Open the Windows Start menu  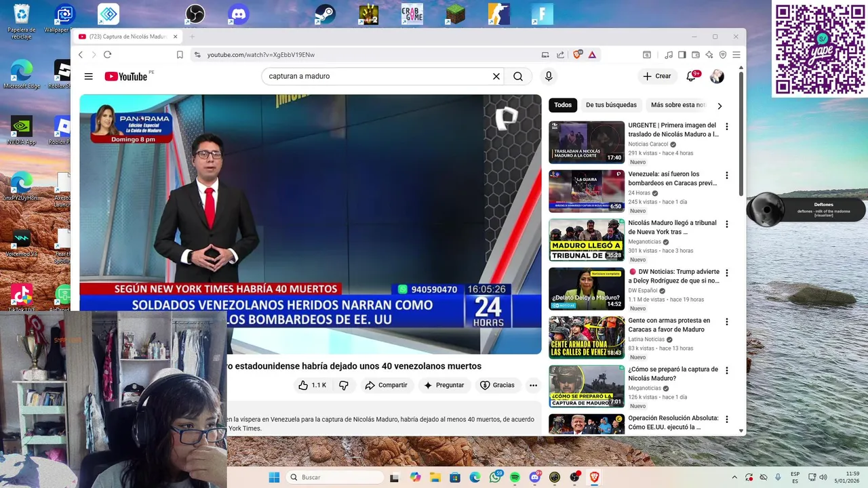click(274, 477)
